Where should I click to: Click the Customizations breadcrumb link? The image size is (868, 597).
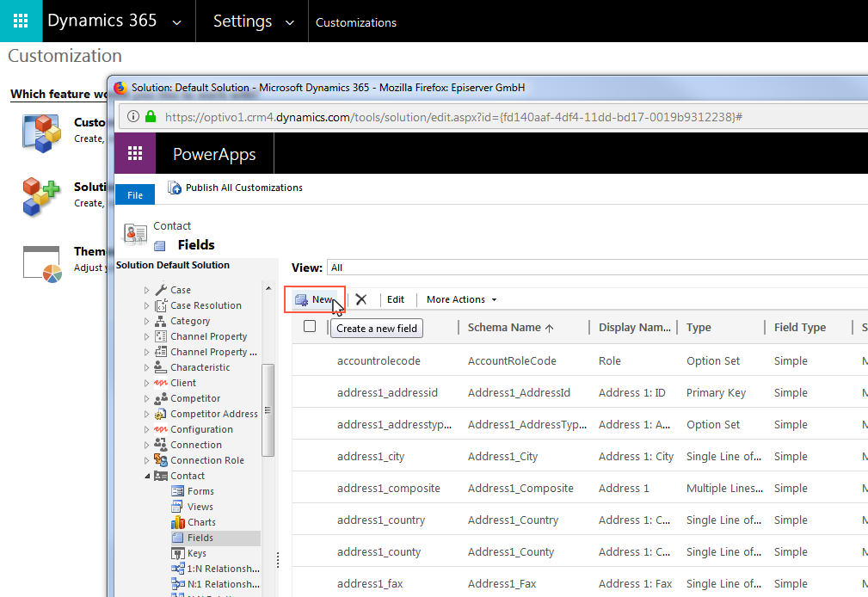pyautogui.click(x=356, y=22)
